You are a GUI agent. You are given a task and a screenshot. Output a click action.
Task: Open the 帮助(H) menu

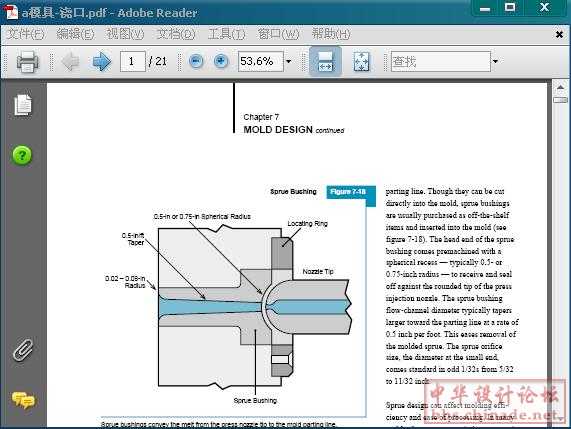(331, 34)
